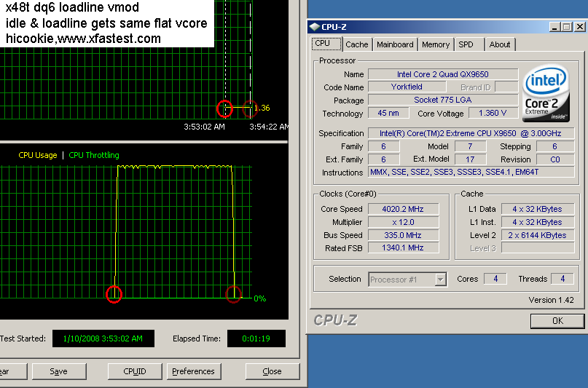588x388 pixels.
Task: Click the 0% CPU usage graph value
Action: point(260,298)
